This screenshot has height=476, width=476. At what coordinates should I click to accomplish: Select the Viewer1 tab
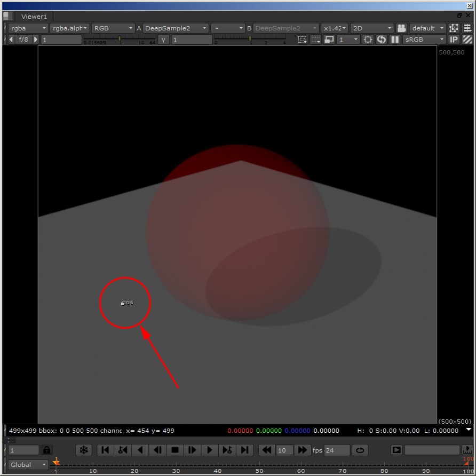(x=34, y=17)
